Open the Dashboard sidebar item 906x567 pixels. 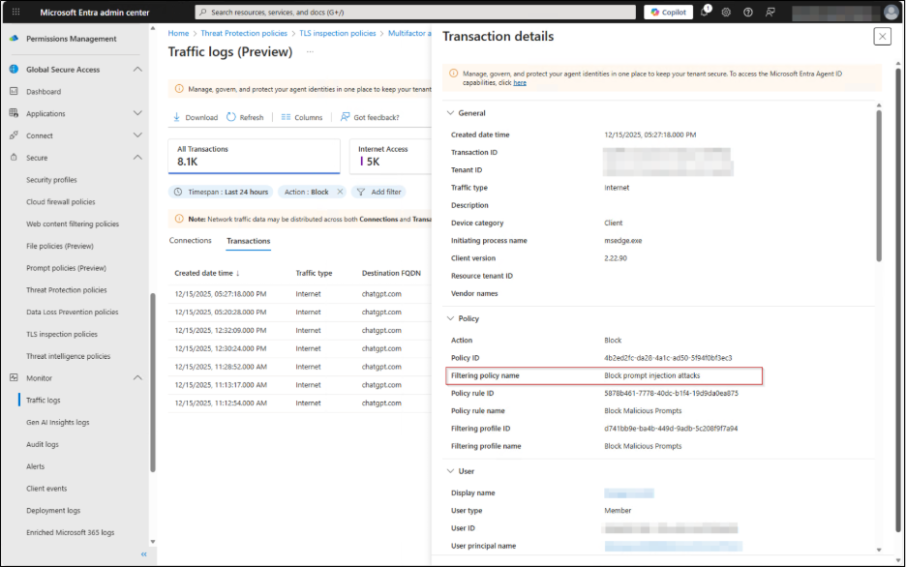(43, 91)
